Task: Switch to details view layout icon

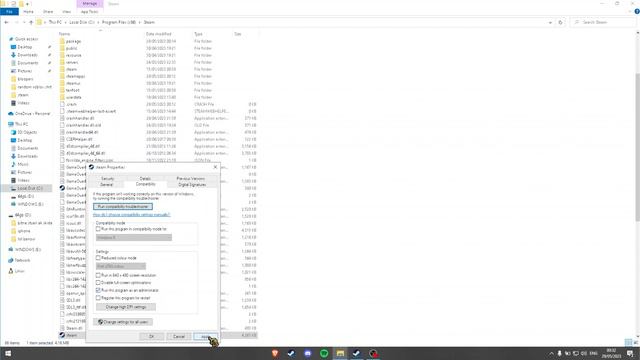Action: (x=629, y=342)
